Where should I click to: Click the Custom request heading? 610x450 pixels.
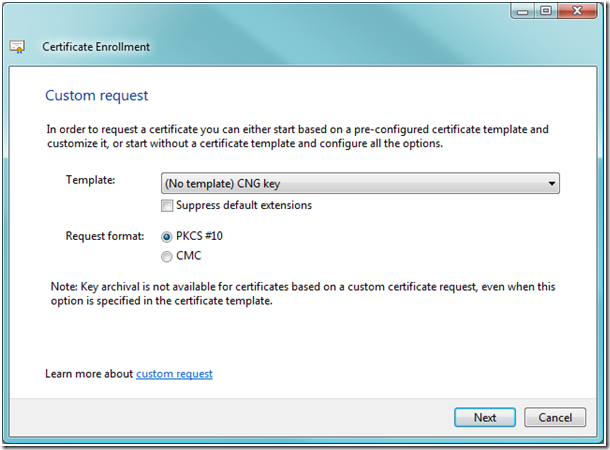[96, 96]
